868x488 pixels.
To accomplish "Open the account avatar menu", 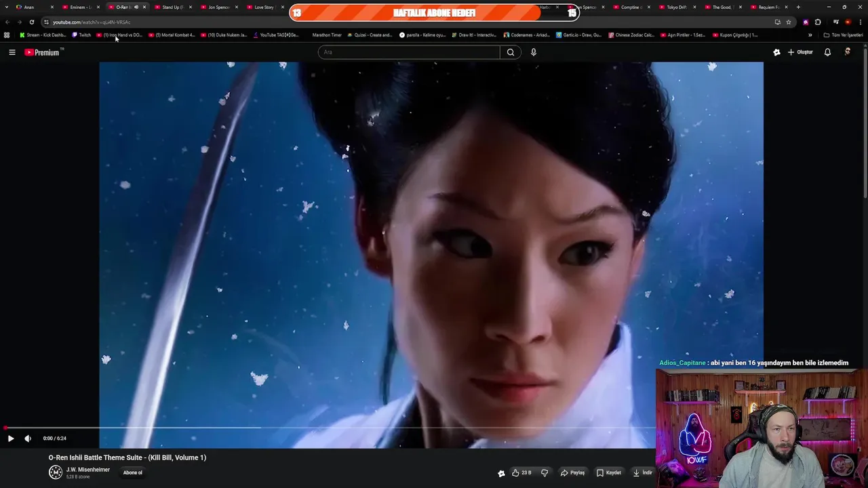I will 848,52.
